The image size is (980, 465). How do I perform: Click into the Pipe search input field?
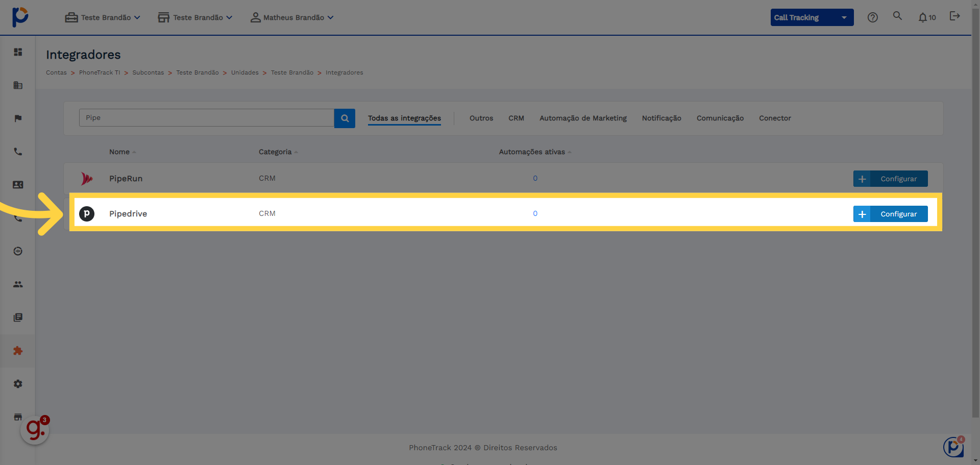tap(207, 118)
